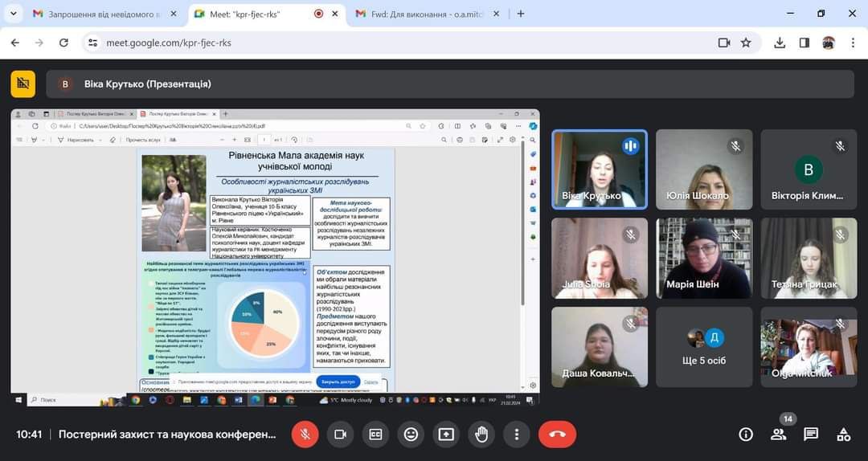Click the pie chart in the poster

point(264,323)
